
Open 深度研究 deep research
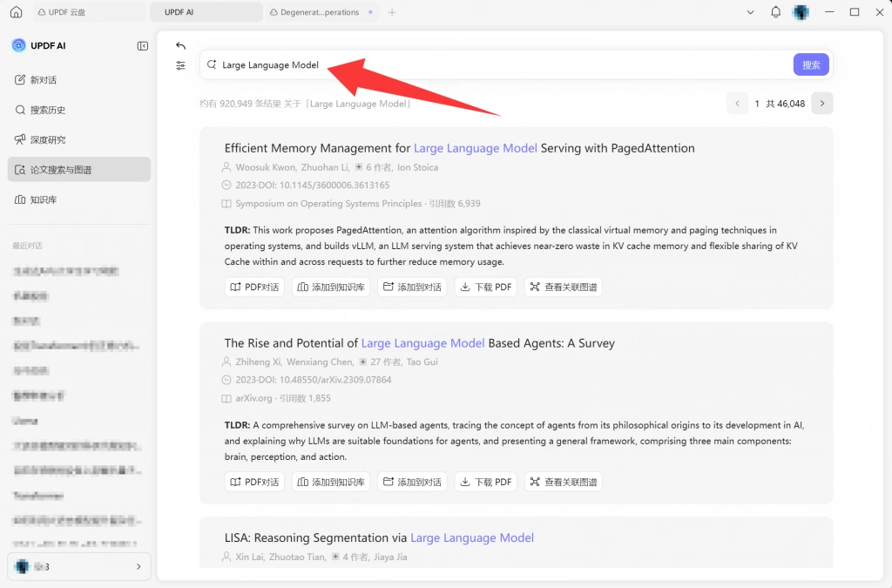point(79,140)
